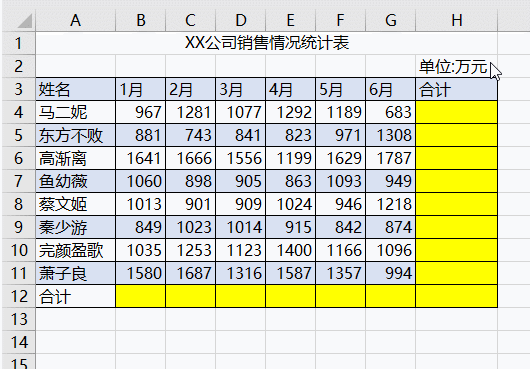Viewport: 530px width, 369px height.
Task: Click the 姓名 header cell
Action: tap(75, 89)
